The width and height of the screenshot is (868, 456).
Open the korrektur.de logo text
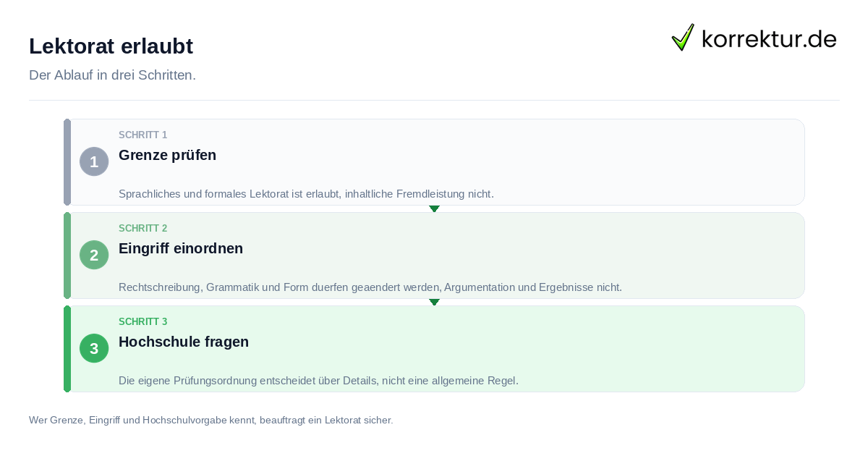769,38
